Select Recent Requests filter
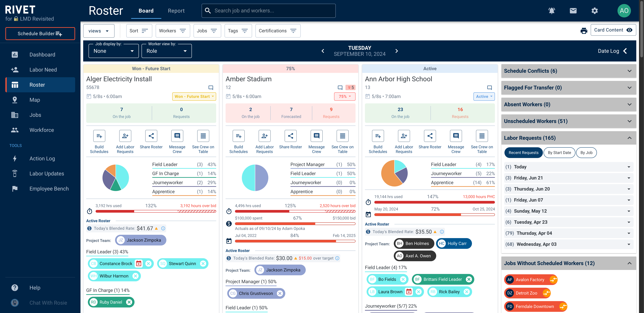The height and width of the screenshot is (313, 644). (523, 153)
